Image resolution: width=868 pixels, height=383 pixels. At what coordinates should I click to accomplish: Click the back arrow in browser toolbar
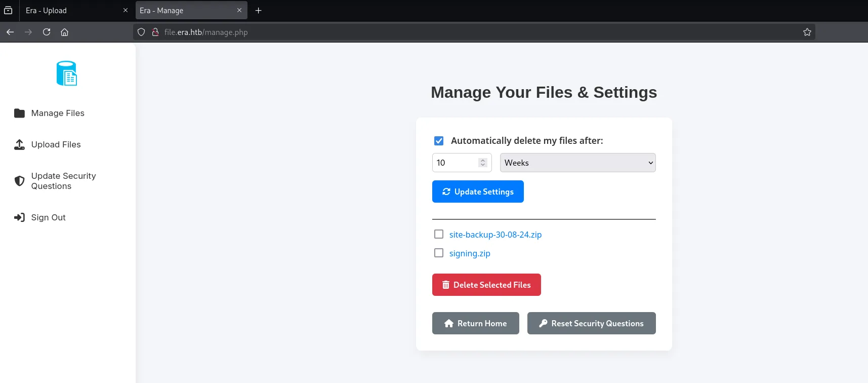point(10,32)
